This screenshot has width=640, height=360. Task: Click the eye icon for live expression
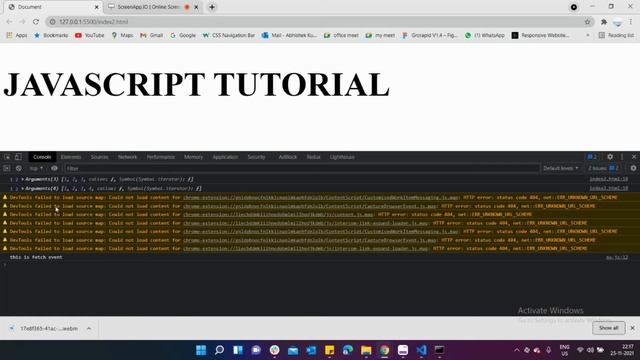click(54, 168)
